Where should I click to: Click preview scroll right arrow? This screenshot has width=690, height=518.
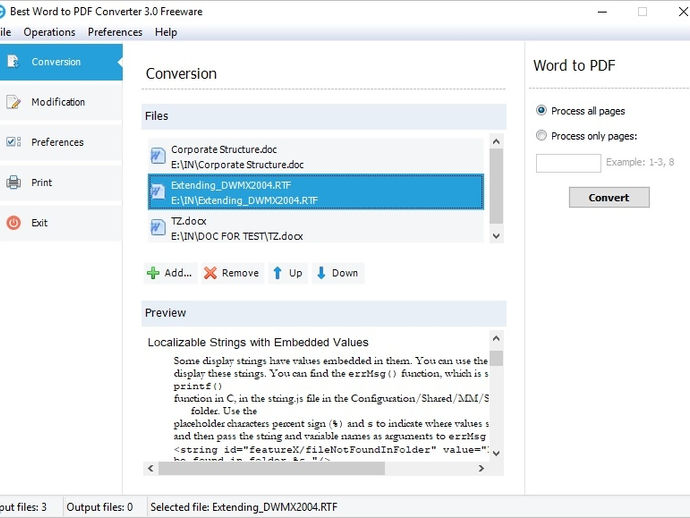coord(481,468)
